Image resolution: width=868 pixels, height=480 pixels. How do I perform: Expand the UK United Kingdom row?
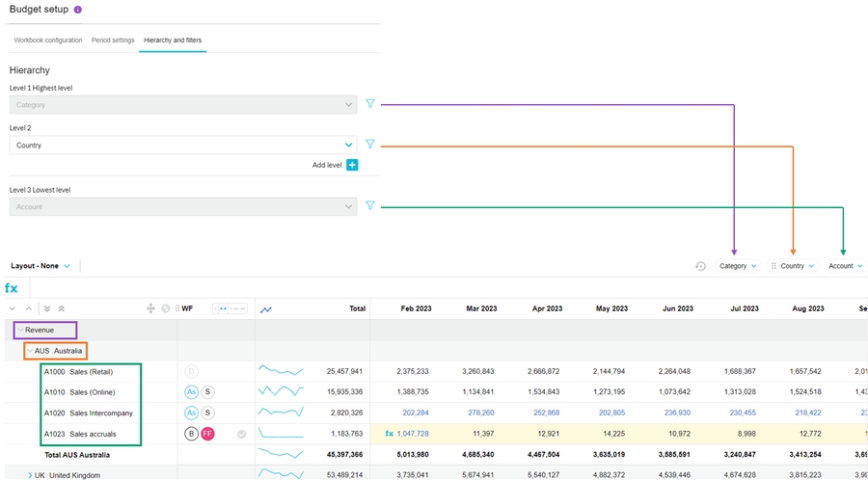[x=30, y=475]
